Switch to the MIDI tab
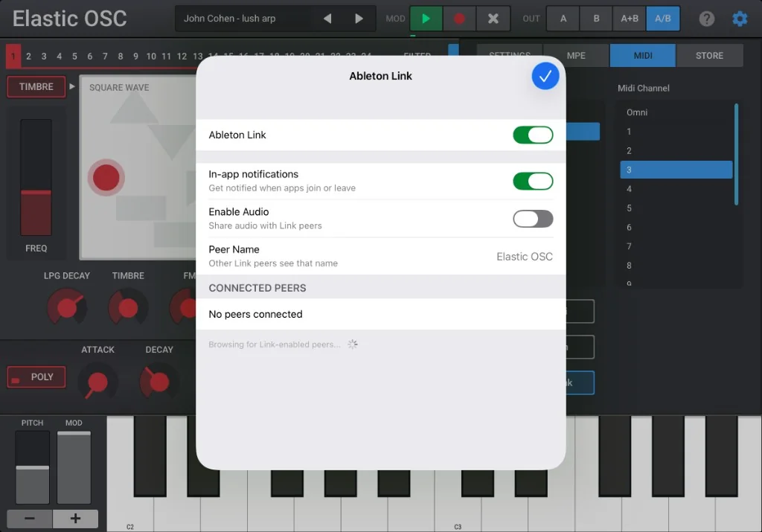This screenshot has width=762, height=532. 642,55
